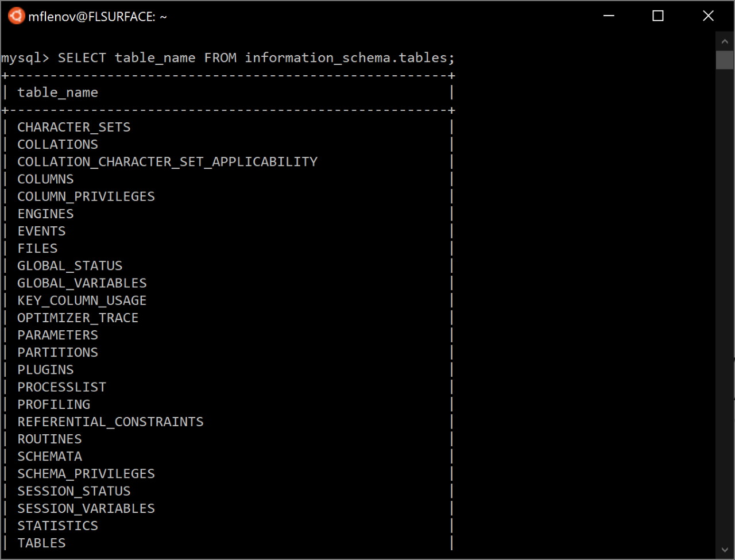Click the SCHEMA_PRIVILEGES entry
The image size is (735, 560).
tap(86, 474)
